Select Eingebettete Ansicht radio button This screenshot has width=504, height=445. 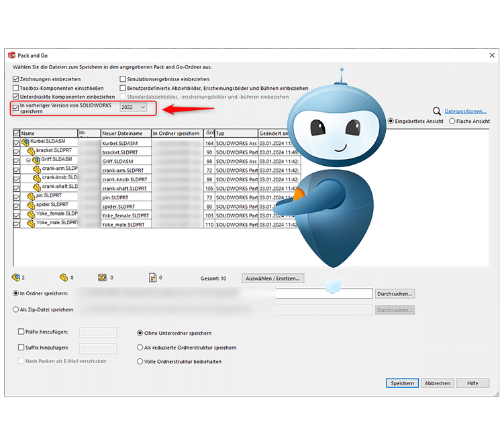[391, 121]
